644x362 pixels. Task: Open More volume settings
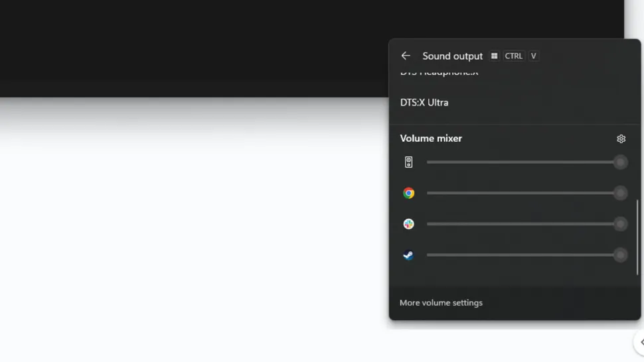tap(441, 303)
